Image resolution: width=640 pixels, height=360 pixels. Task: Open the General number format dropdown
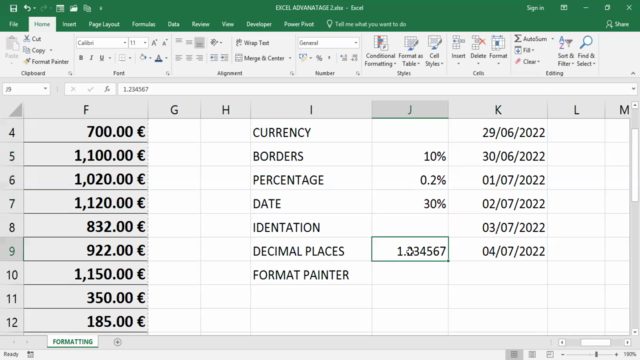356,43
